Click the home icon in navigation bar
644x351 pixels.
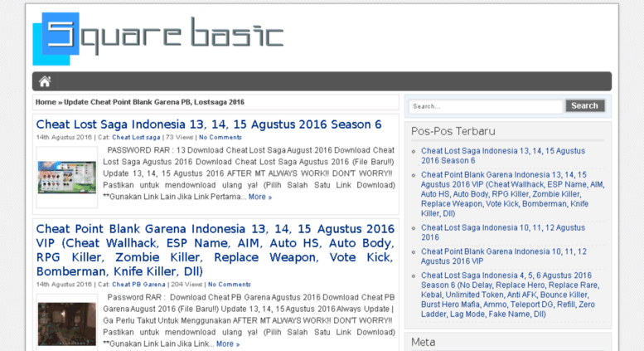45,81
